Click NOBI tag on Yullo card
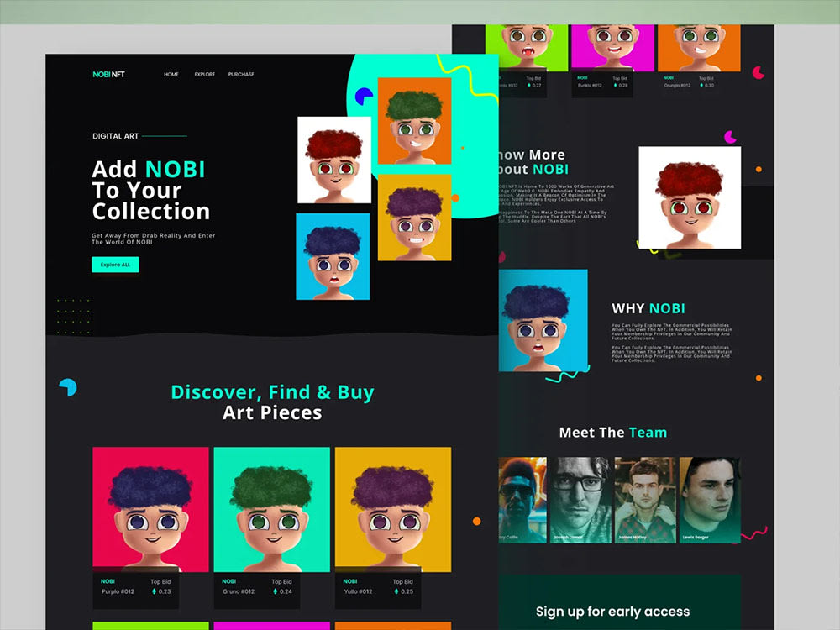840x630 pixels. coord(349,581)
